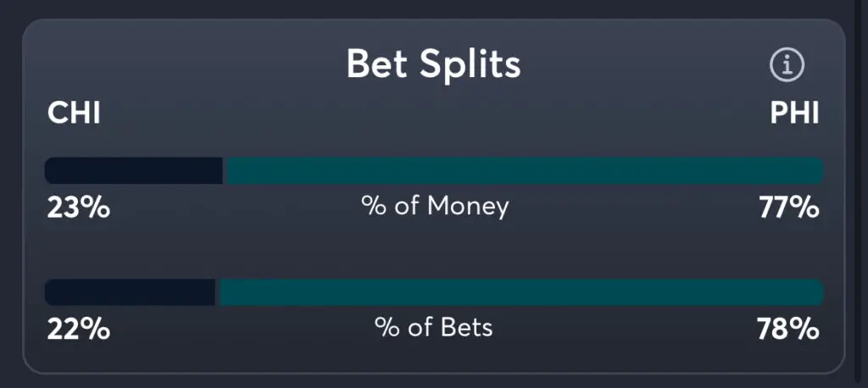
Task: Click the Bet Splits heading
Action: tap(433, 64)
